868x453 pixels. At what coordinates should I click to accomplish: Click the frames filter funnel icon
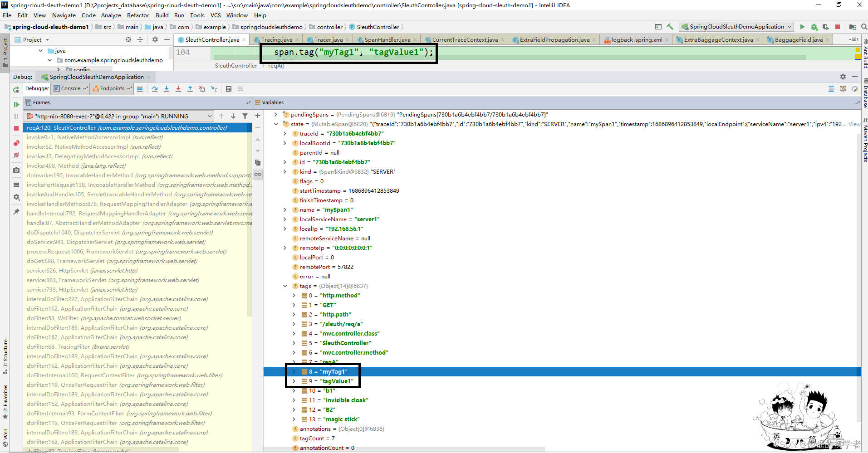245,116
